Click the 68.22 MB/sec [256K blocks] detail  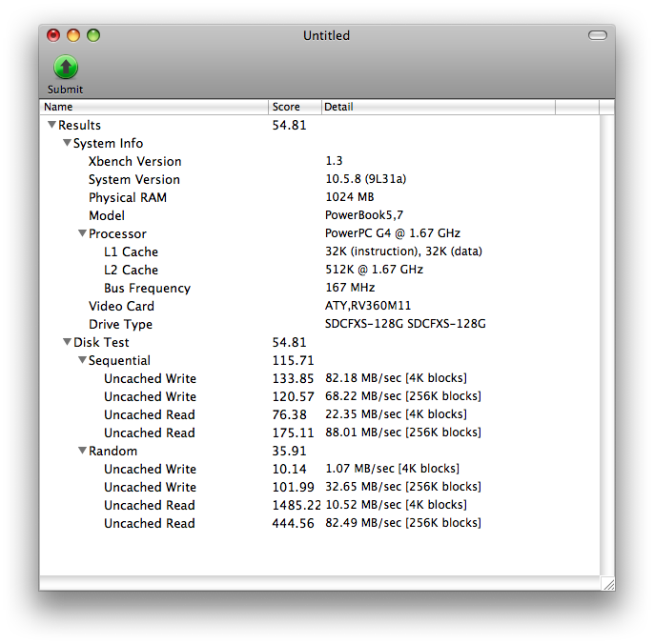click(x=403, y=396)
